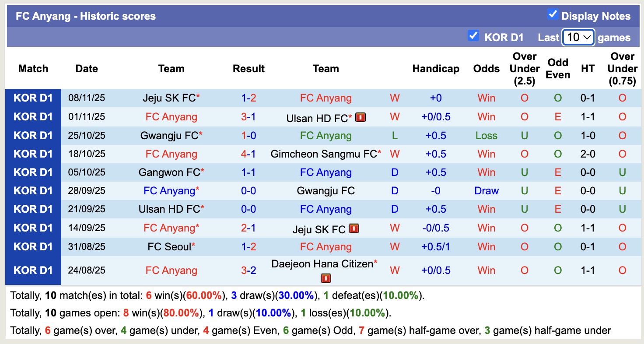The height and width of the screenshot is (344, 644).
Task: Click Gangwon FC team name
Action: tap(169, 172)
